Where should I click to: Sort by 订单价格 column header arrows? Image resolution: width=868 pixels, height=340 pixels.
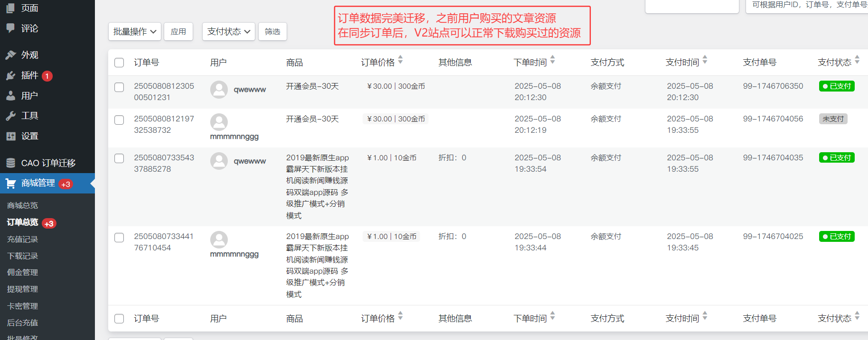(401, 60)
